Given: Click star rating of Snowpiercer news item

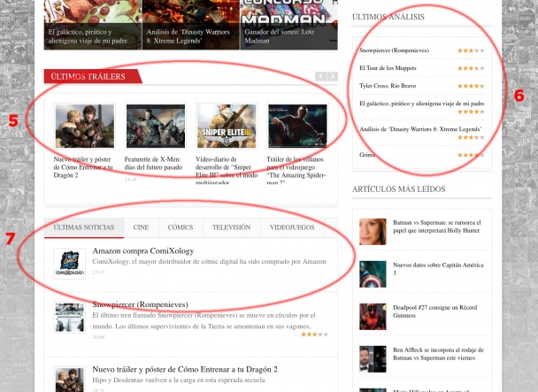Looking at the screenshot, I should point(314,334).
